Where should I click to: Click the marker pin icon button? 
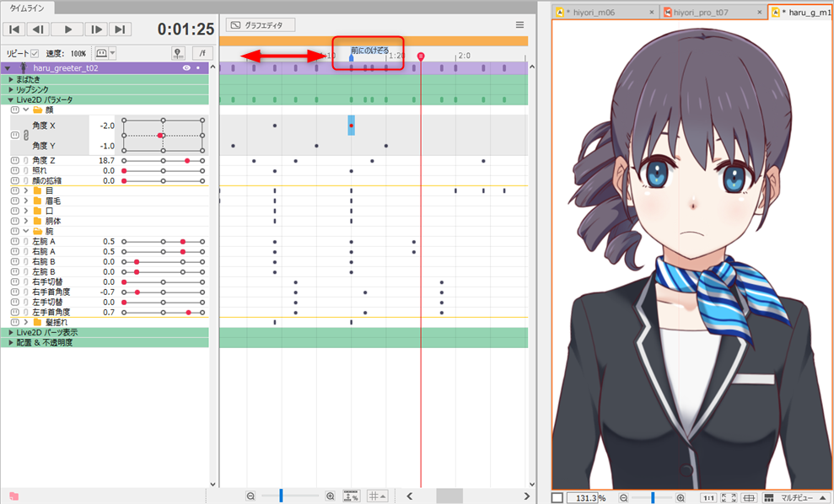[x=178, y=53]
